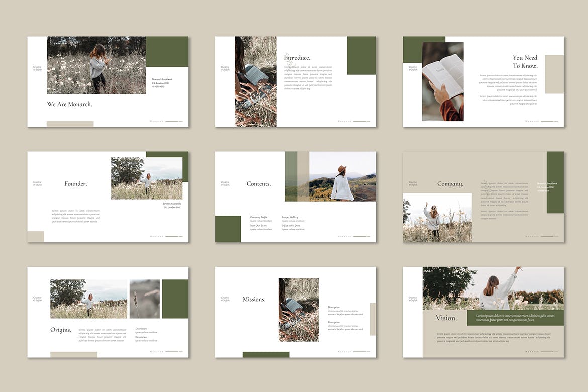Click the "Origins." heading text
The image size is (588, 392).
(x=61, y=330)
